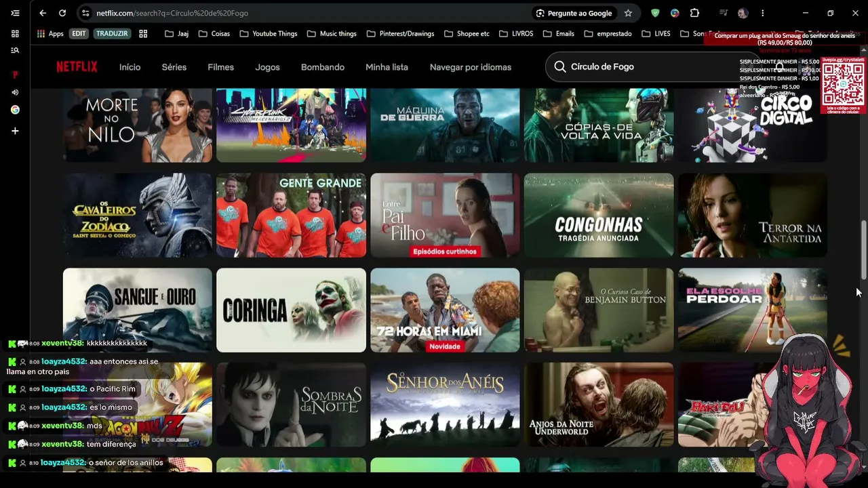Open the Music things bookmarks folder
This screenshot has height=488, width=868.
332,34
